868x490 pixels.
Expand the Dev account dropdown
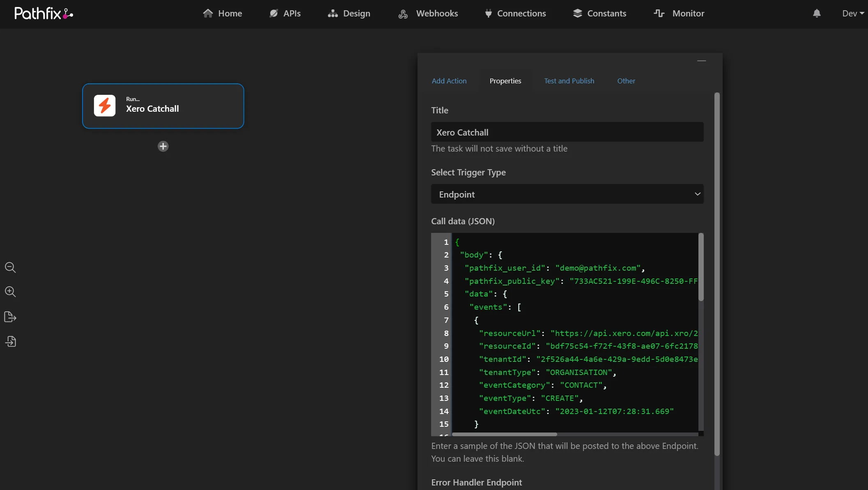click(853, 14)
